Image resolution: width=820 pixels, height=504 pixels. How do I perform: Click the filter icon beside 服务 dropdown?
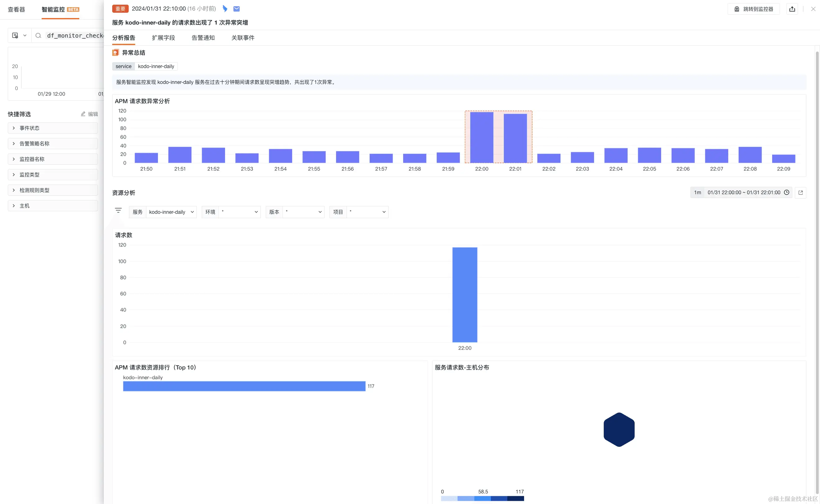118,210
